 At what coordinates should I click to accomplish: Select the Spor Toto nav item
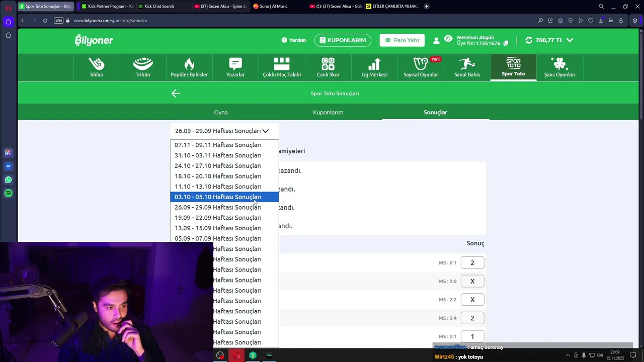pyautogui.click(x=513, y=67)
